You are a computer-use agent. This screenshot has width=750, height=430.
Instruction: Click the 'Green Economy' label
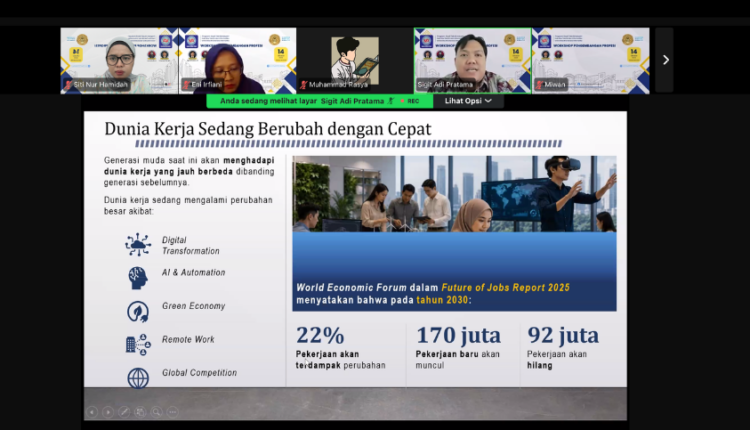193,306
